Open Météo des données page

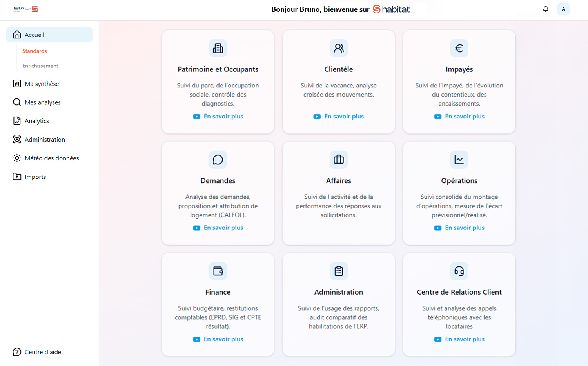(x=51, y=158)
